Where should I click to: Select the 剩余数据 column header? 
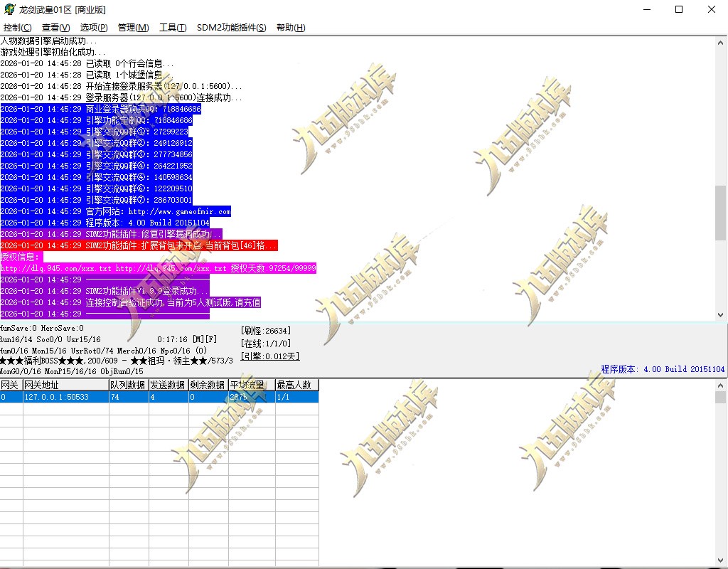(x=208, y=385)
